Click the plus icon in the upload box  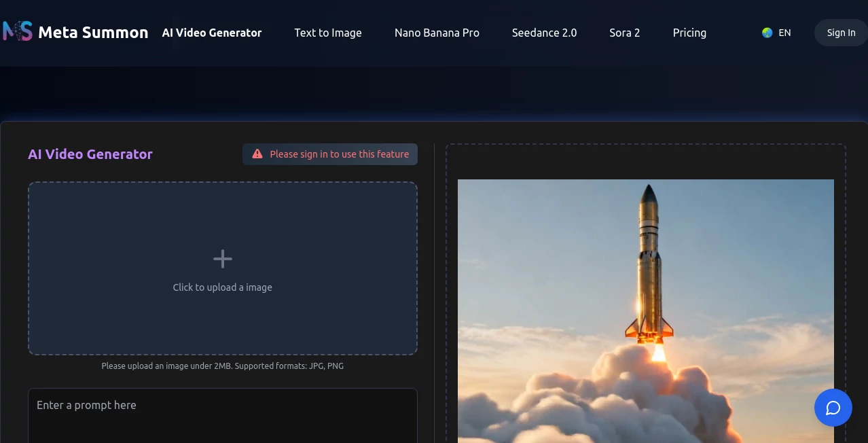click(x=222, y=258)
